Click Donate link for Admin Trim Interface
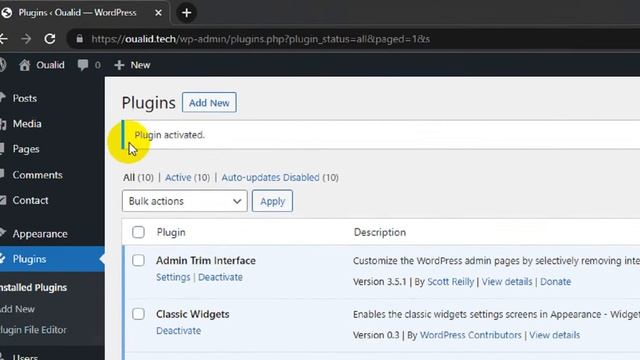The width and height of the screenshot is (640, 360). [556, 282]
